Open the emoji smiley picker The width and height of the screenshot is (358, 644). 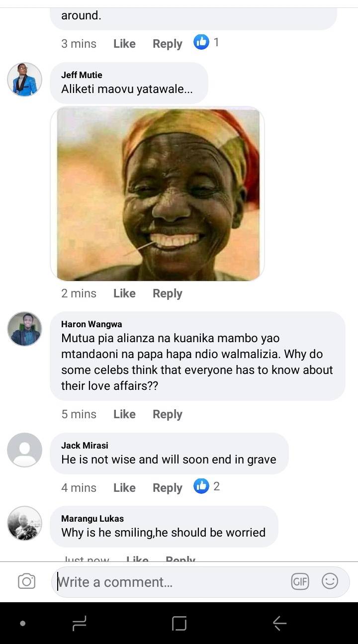click(x=330, y=581)
